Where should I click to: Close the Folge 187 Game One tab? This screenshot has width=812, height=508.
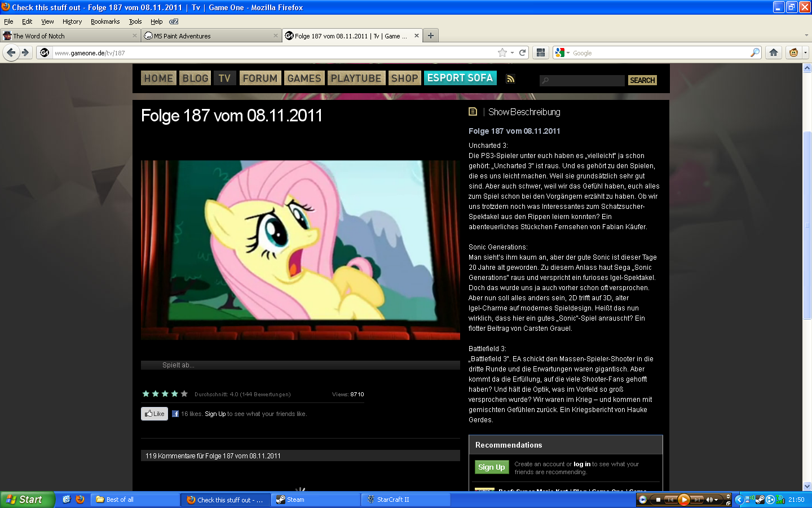coord(417,36)
